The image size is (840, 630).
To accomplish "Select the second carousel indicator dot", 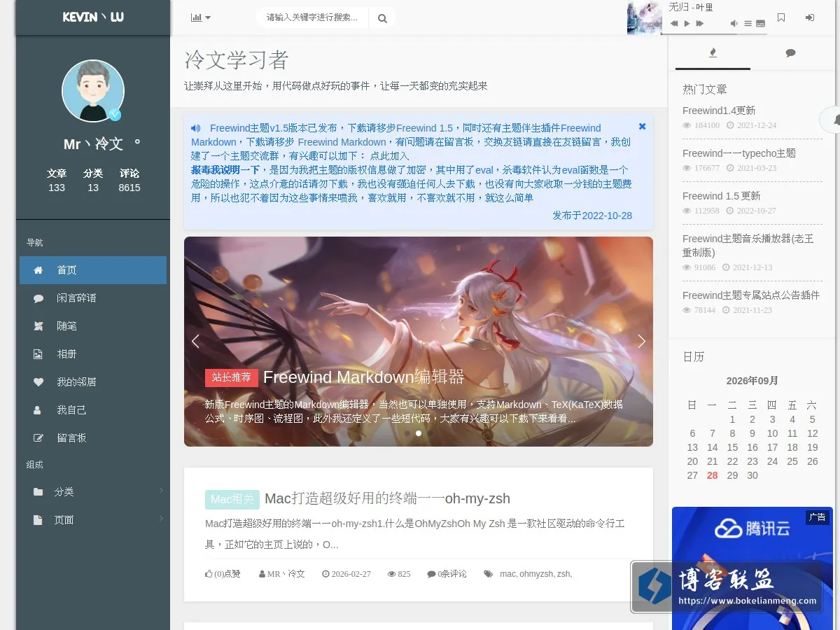I will 419,433.
